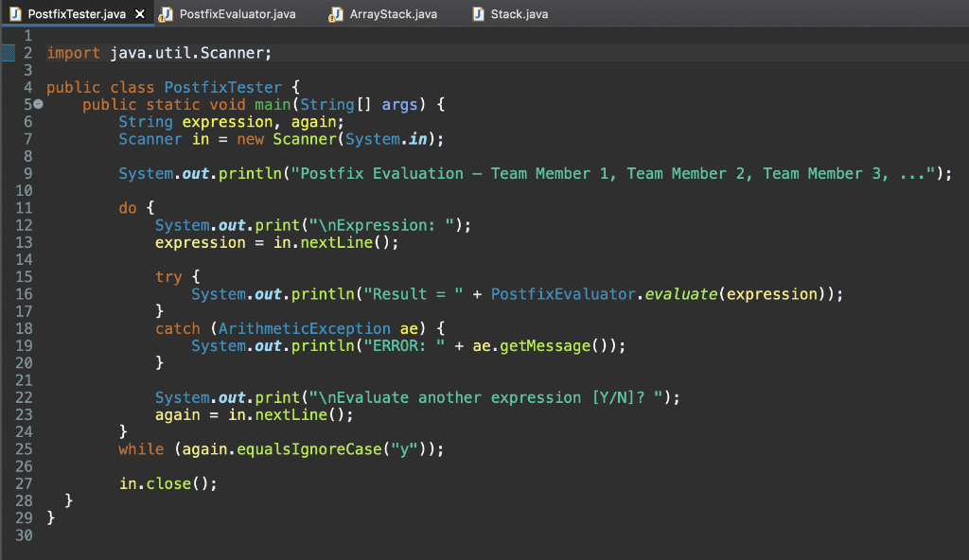969x560 pixels.
Task: Click line number 30 in the gutter
Action: tap(24, 535)
